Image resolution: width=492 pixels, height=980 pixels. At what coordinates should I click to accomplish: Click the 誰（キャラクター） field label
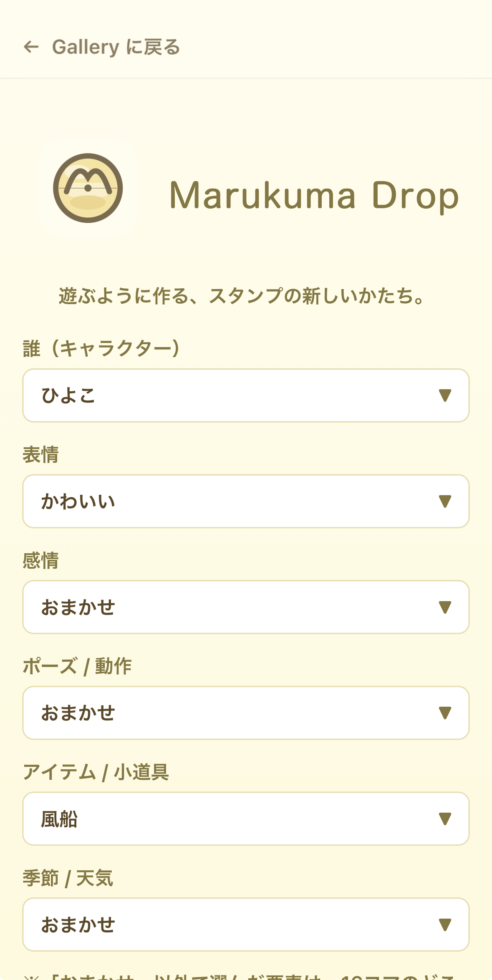101,348
